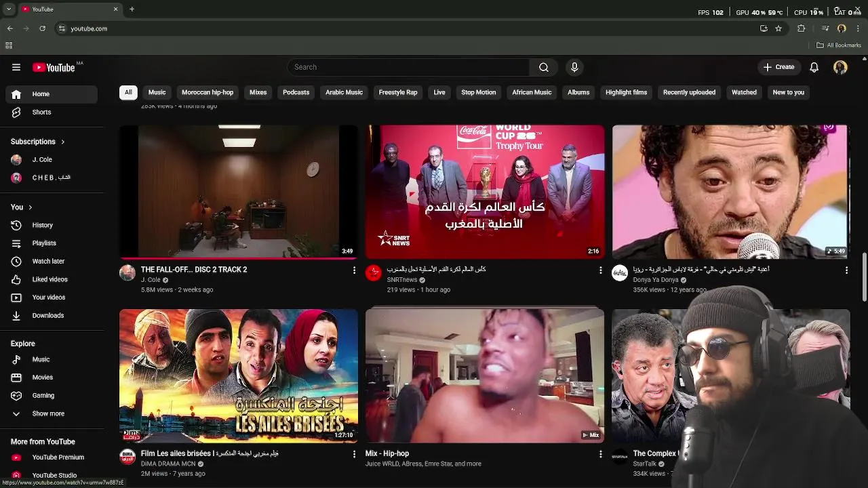This screenshot has height=488, width=868.
Task: Expand Show more under Explore
Action: tap(52, 413)
